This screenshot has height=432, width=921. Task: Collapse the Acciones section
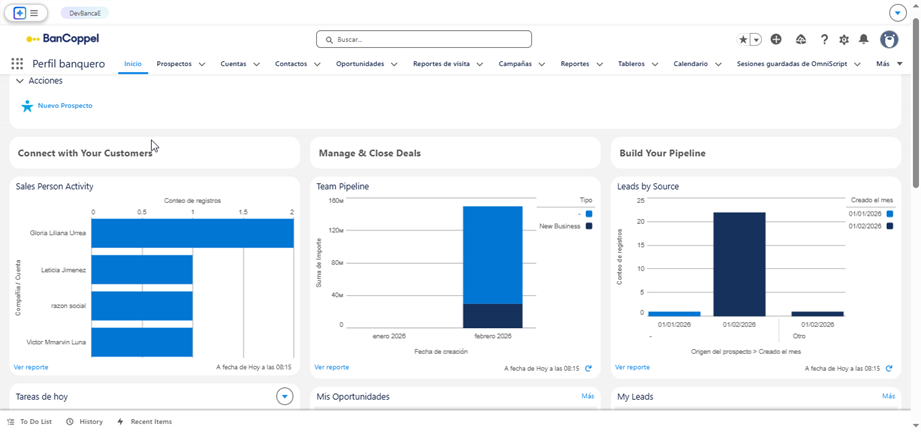pos(21,81)
